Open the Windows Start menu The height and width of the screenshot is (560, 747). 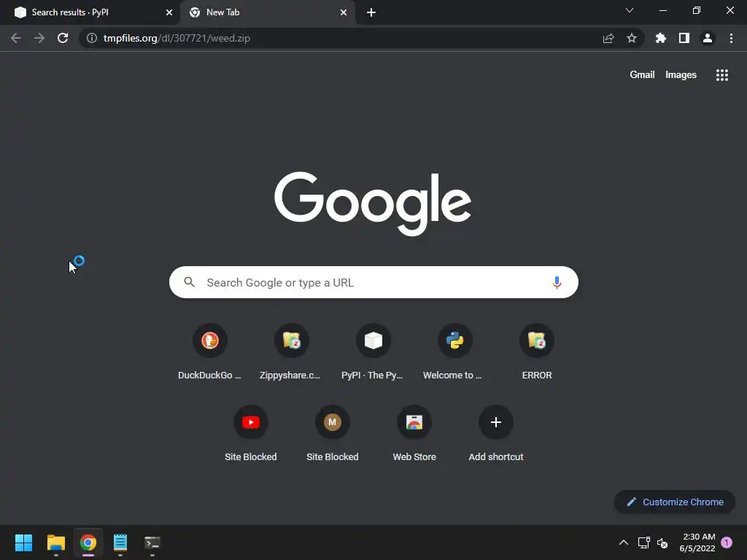click(23, 542)
